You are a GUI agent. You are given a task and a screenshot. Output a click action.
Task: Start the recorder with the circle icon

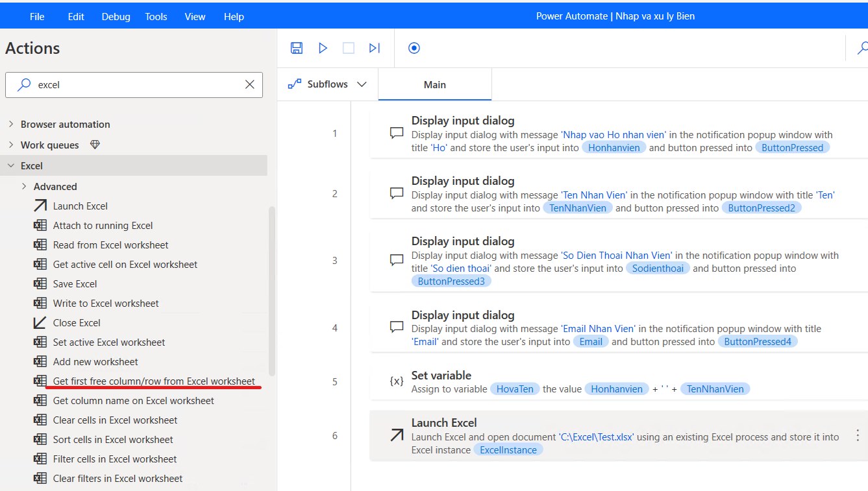tap(414, 48)
